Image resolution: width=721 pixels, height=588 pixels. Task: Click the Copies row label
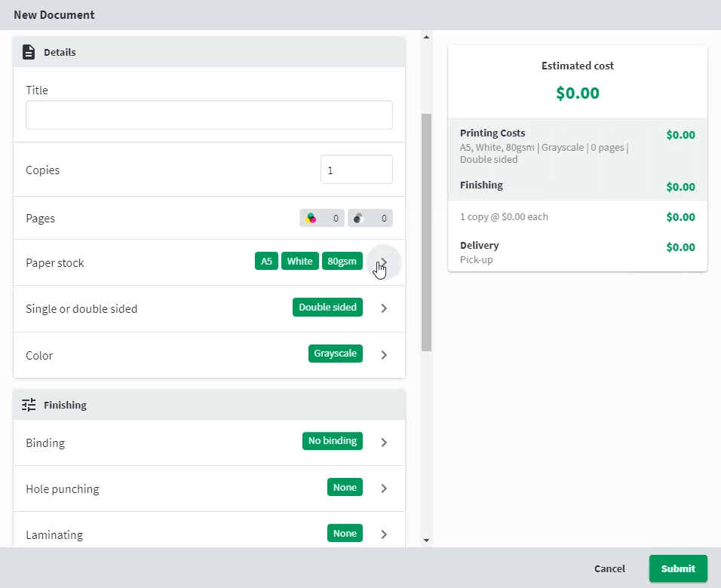43,170
